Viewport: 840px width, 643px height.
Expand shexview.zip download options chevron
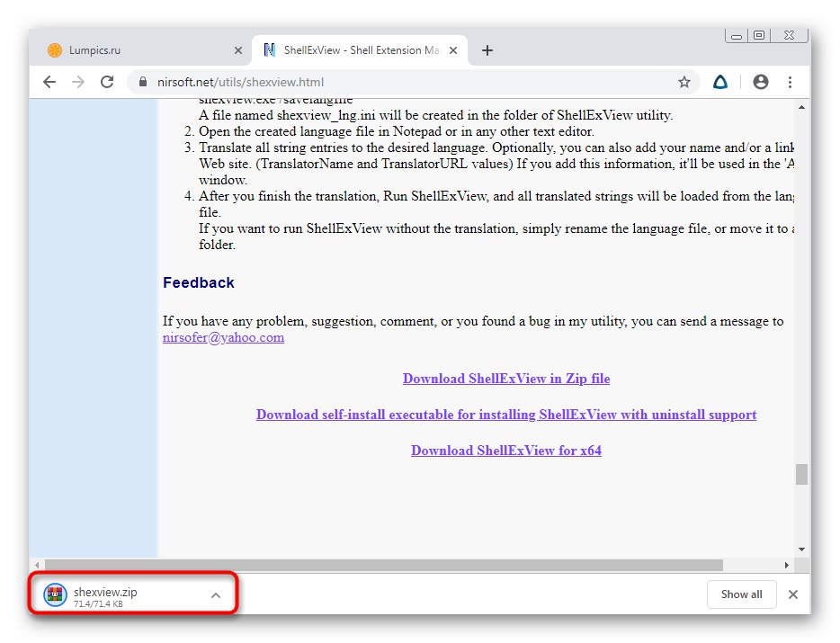coord(216,595)
